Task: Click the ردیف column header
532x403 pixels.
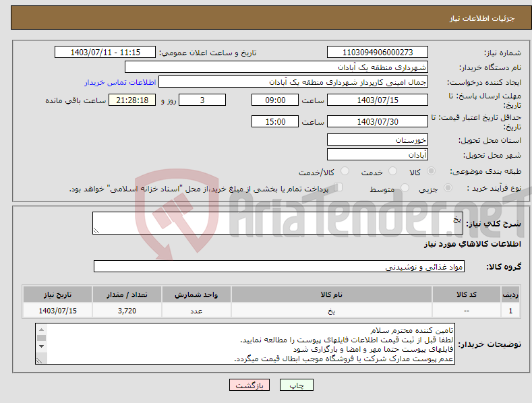Action: click(x=510, y=294)
